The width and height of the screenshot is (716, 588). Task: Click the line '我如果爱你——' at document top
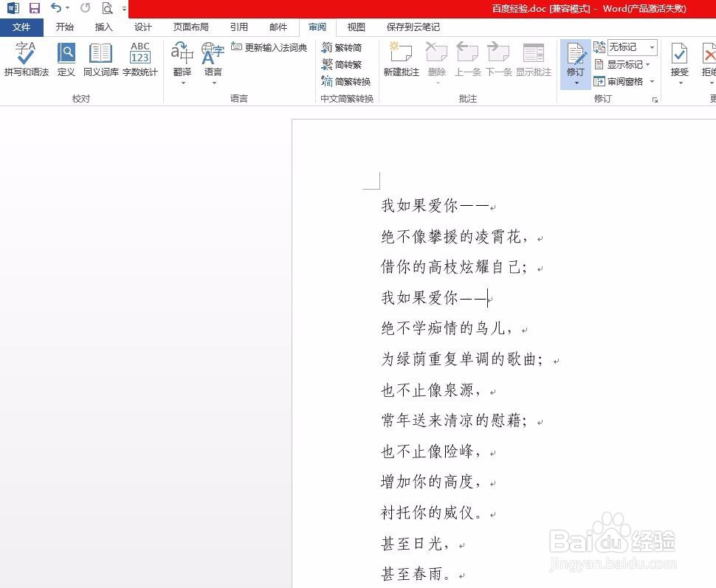click(x=435, y=205)
